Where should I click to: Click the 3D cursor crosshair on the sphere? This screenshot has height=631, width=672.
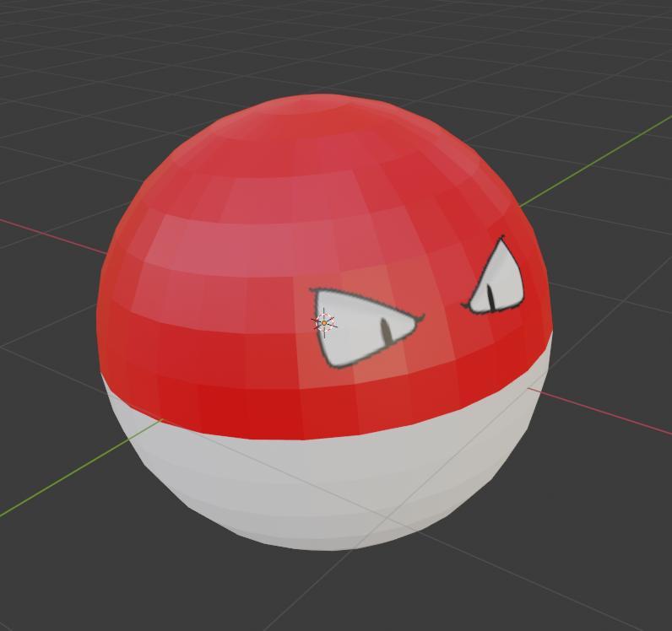[324, 323]
